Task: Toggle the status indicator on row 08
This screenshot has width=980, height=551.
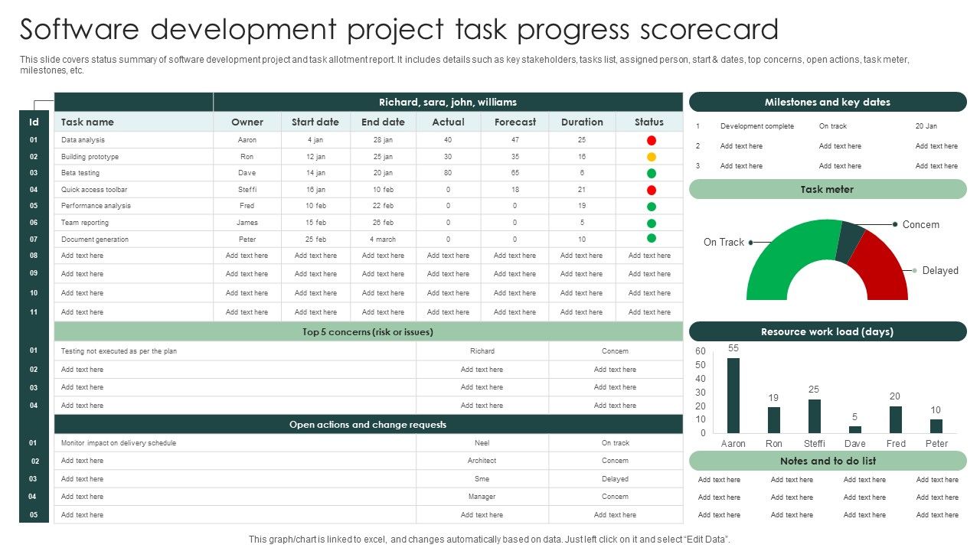Action: tap(649, 255)
